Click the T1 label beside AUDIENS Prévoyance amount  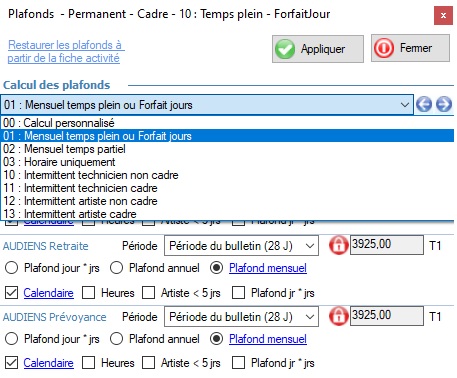click(x=435, y=316)
